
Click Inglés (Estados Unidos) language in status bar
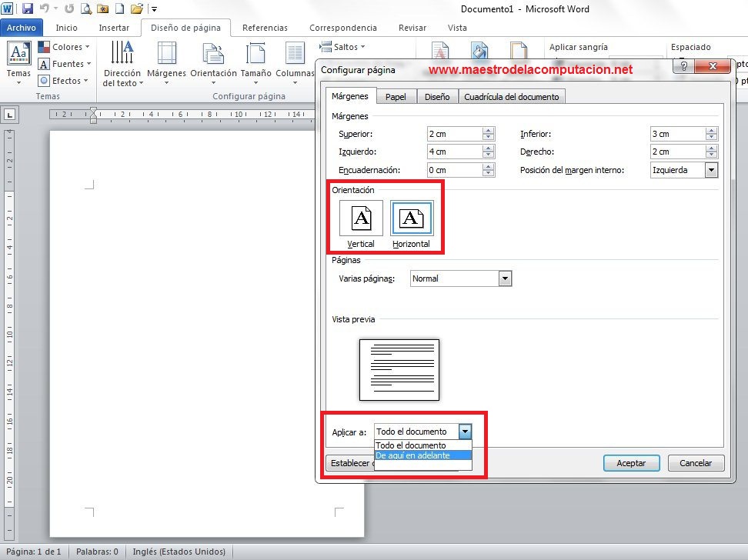tap(179, 552)
